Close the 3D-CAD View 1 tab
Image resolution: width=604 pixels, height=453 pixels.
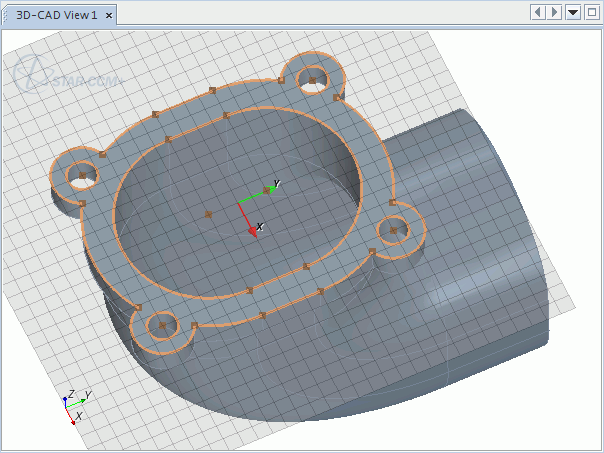pos(109,15)
